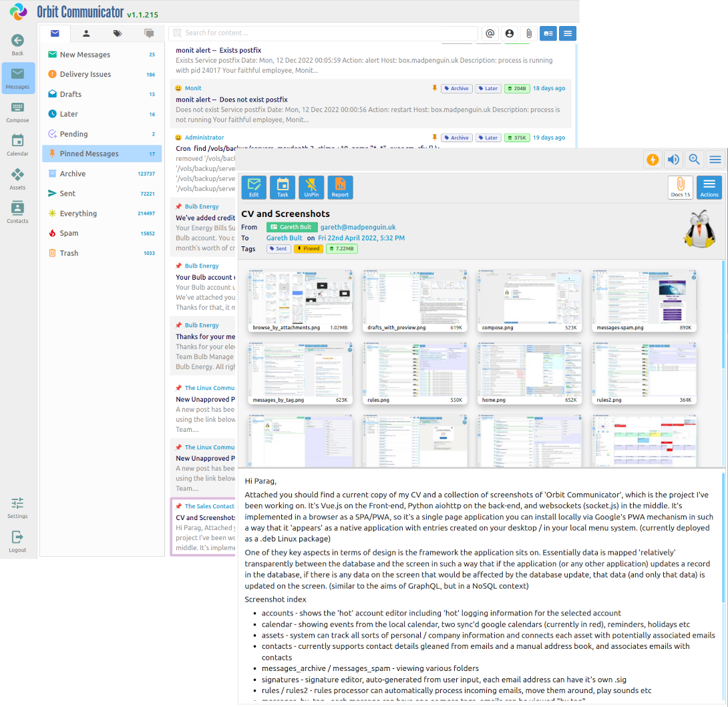This screenshot has width=728, height=707.
Task: Open the Contacts panel from the sidebar
Action: coord(17,211)
